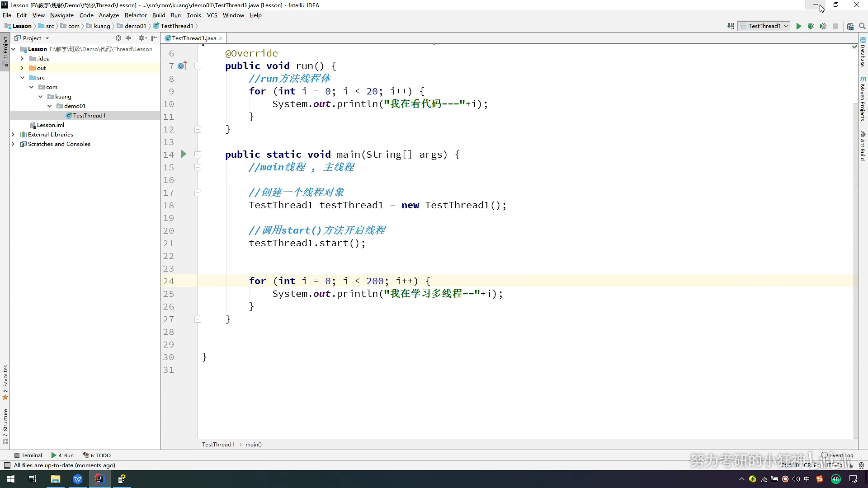The height and width of the screenshot is (488, 868).
Task: Click Collapse All icon in Project panel
Action: tap(128, 38)
